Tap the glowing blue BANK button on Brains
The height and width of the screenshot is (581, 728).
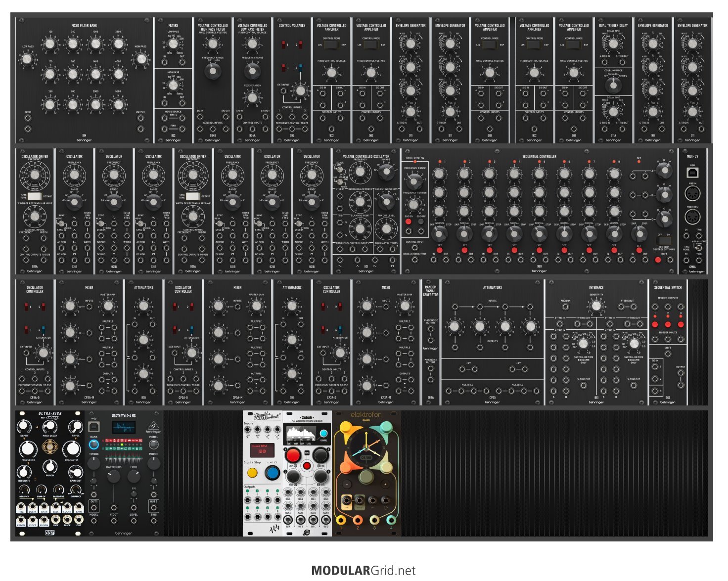click(x=93, y=445)
